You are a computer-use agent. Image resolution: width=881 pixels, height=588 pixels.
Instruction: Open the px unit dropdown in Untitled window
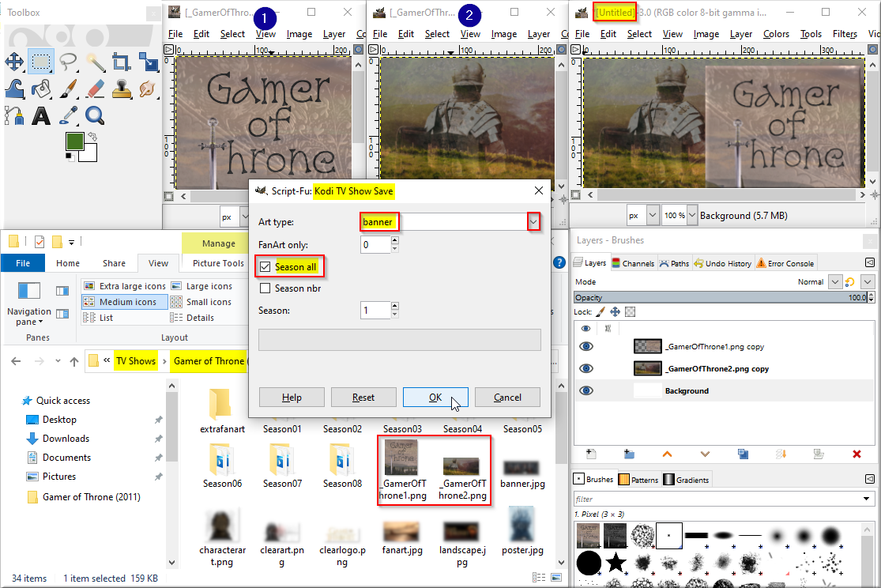tap(653, 215)
